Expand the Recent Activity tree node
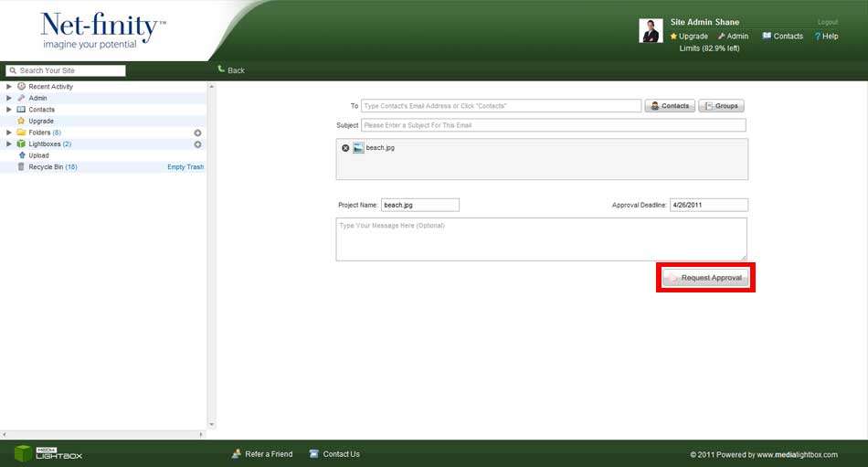 click(9, 87)
